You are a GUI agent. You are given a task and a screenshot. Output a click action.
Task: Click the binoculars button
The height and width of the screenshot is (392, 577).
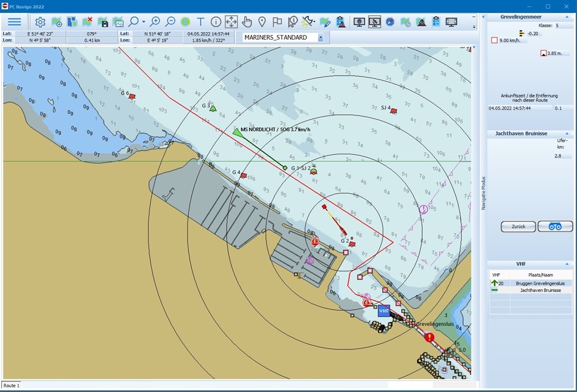click(x=555, y=226)
